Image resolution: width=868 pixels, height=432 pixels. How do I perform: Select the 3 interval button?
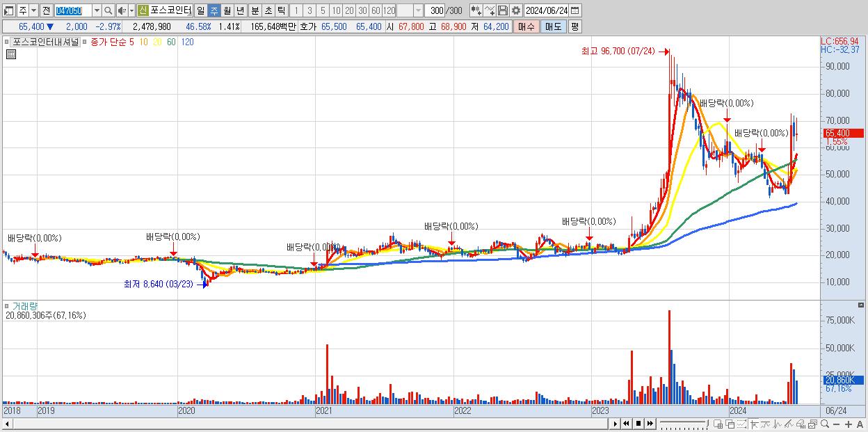point(310,10)
